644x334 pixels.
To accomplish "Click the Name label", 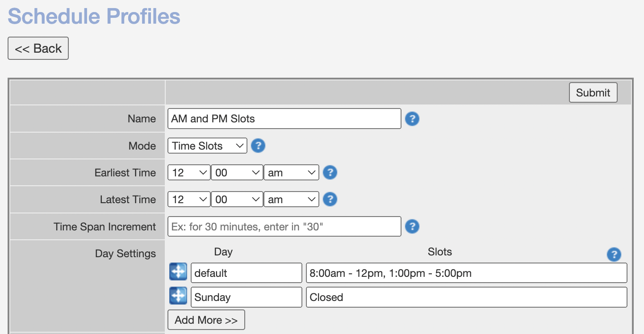I will [x=142, y=119].
